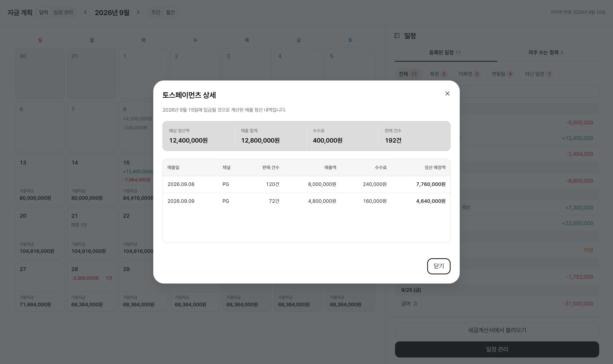613x364 pixels.
Task: Click the 7,760,000원 settlement amount
Action: tap(431, 184)
